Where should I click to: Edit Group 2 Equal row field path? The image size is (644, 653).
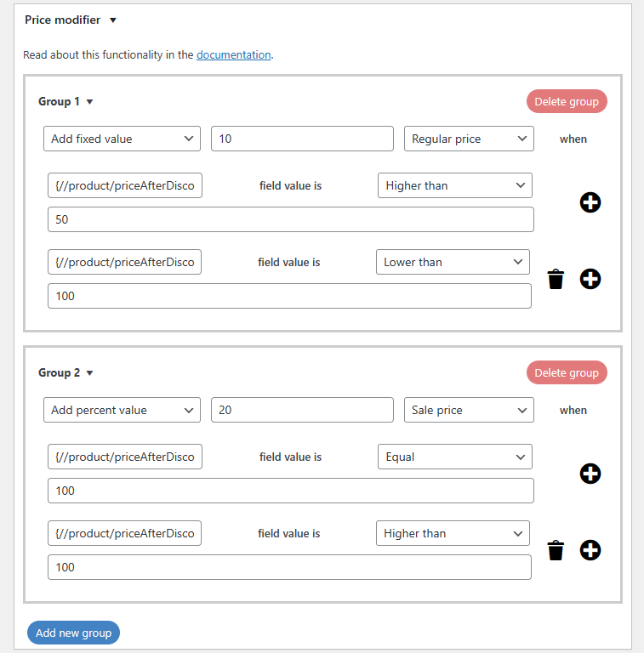click(125, 457)
